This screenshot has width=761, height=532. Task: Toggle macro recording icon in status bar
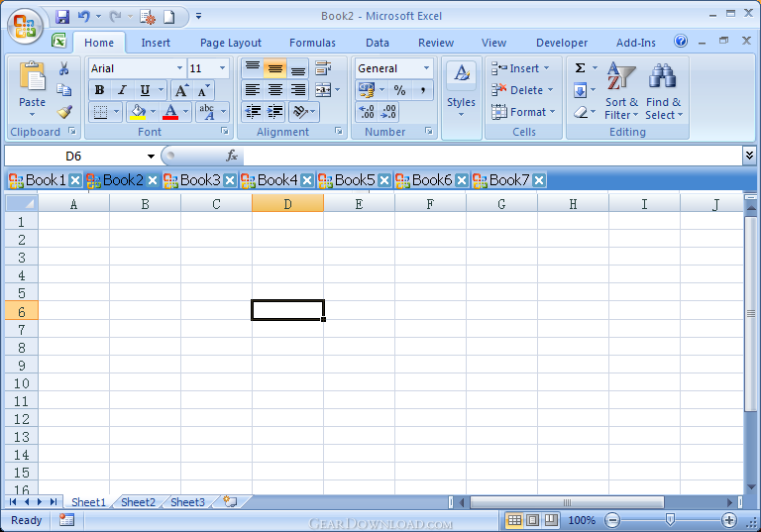[66, 520]
